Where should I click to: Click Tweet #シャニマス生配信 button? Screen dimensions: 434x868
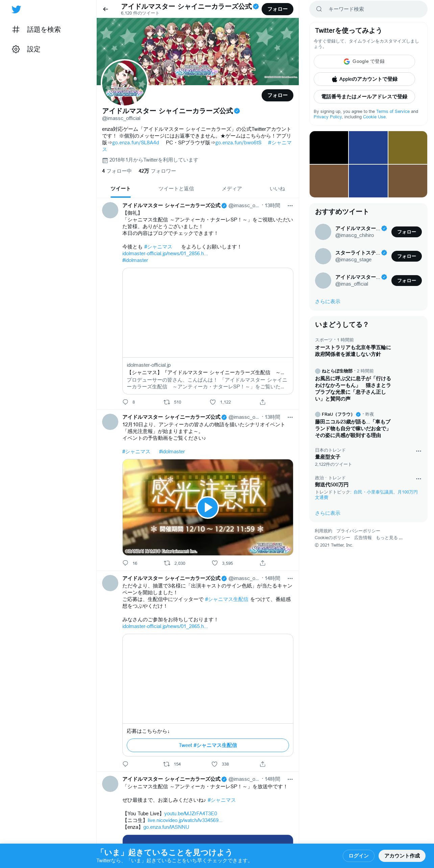pyautogui.click(x=208, y=745)
